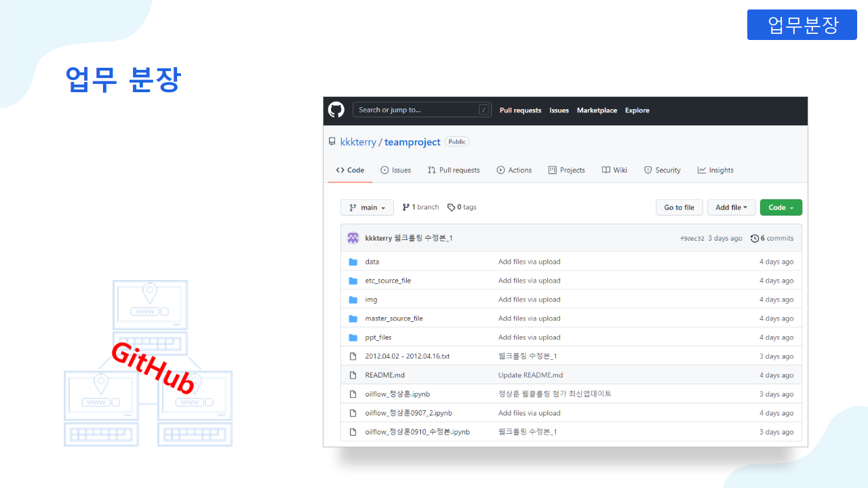Open file 2012.04.02 - 2012.04.16.txt

click(x=407, y=356)
